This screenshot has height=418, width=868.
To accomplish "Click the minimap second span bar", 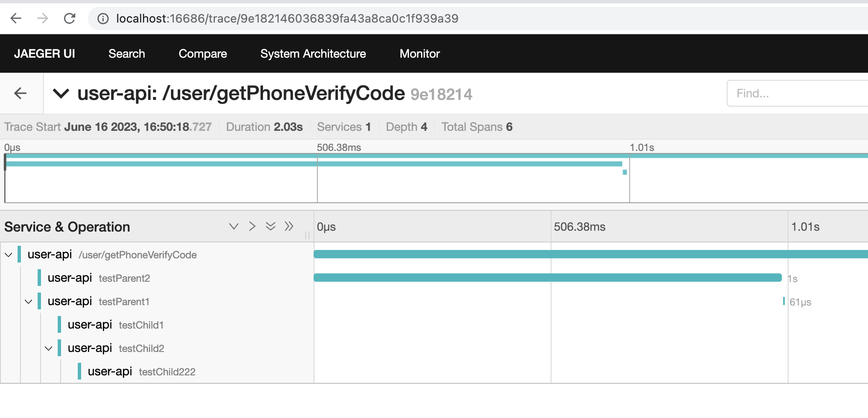I will point(314,164).
